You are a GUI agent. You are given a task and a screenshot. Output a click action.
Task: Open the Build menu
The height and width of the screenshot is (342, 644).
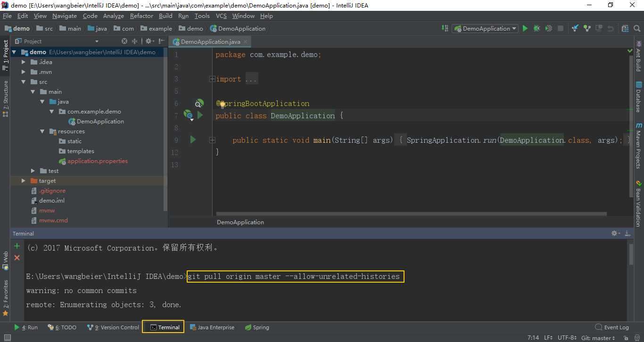(x=165, y=16)
